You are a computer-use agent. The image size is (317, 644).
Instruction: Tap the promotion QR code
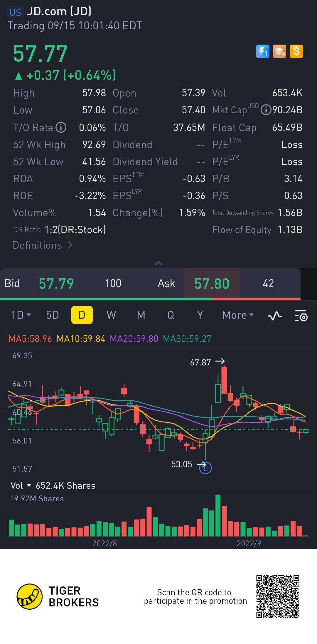coord(278,596)
